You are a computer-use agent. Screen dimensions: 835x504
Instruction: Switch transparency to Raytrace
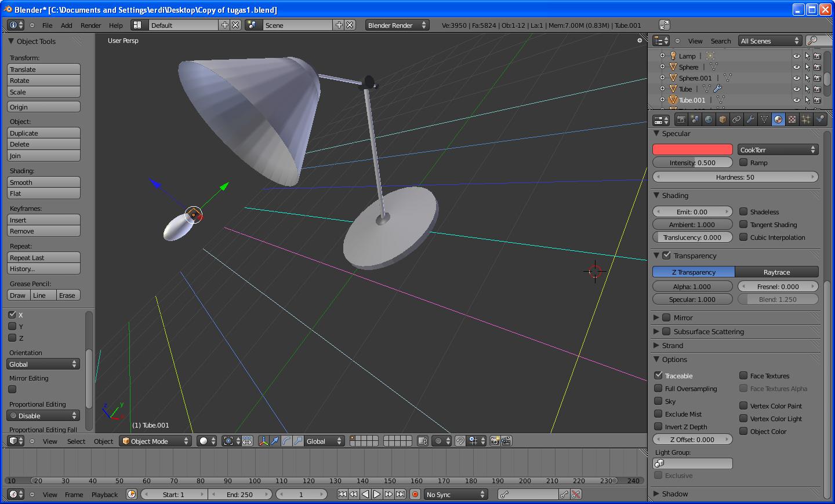click(776, 272)
